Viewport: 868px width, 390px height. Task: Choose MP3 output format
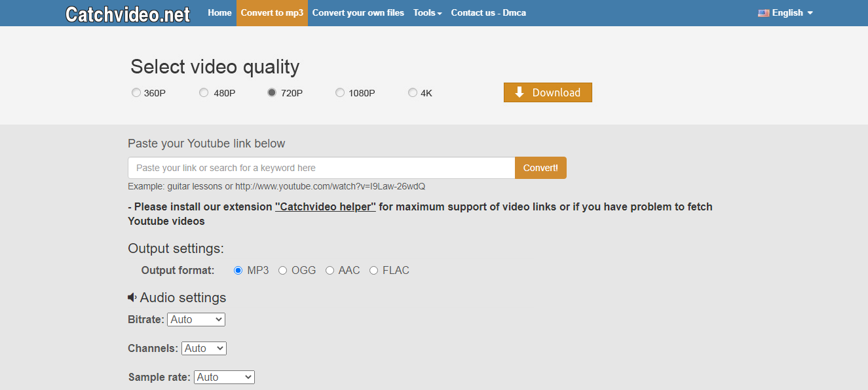coord(238,270)
